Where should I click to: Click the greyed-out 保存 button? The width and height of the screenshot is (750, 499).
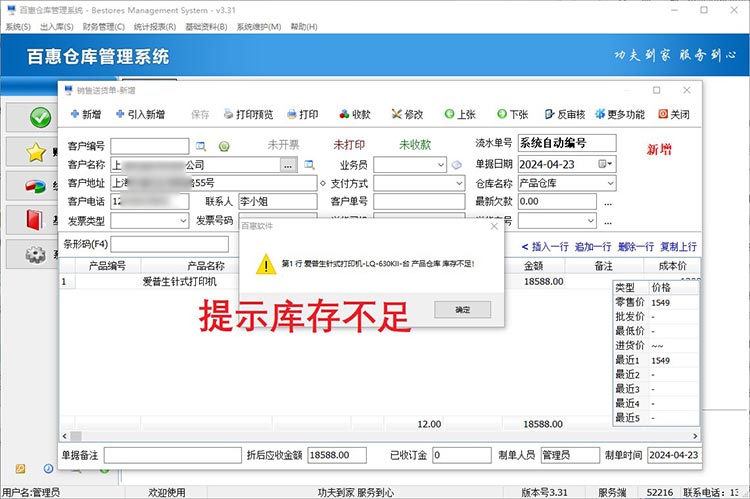[x=200, y=114]
